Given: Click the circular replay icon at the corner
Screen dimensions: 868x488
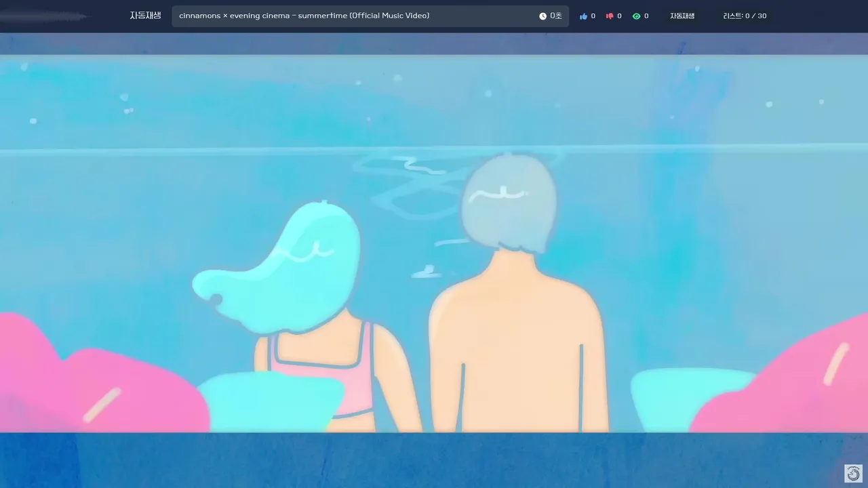Looking at the screenshot, I should tap(853, 473).
